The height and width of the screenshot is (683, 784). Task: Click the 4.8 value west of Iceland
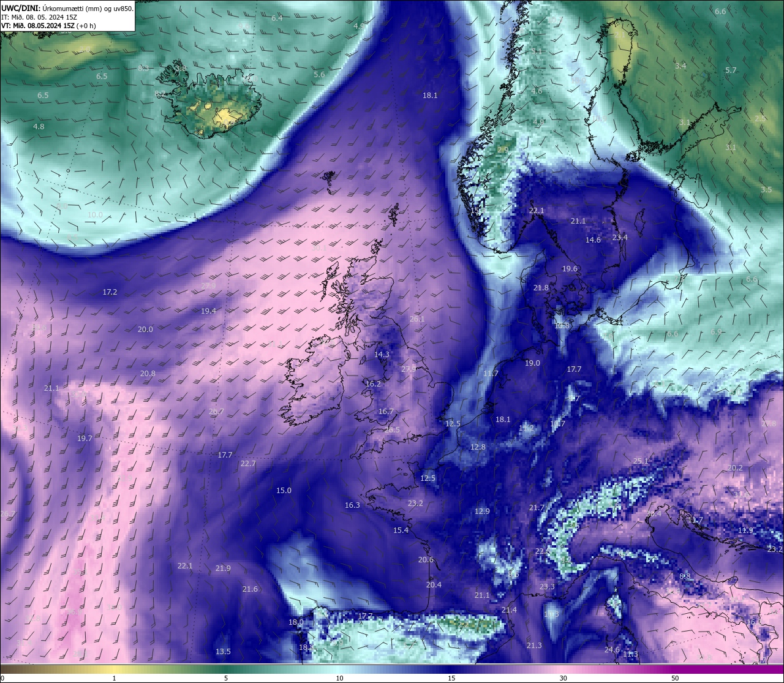pyautogui.click(x=39, y=127)
